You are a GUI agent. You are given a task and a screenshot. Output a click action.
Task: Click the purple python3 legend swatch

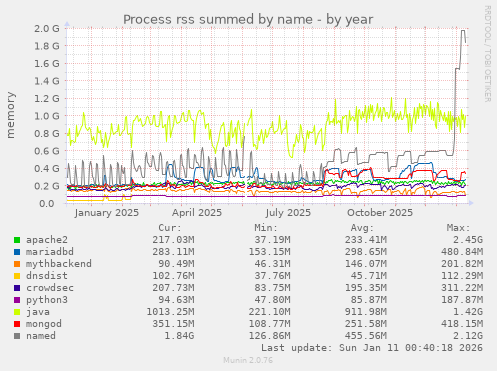(17, 300)
